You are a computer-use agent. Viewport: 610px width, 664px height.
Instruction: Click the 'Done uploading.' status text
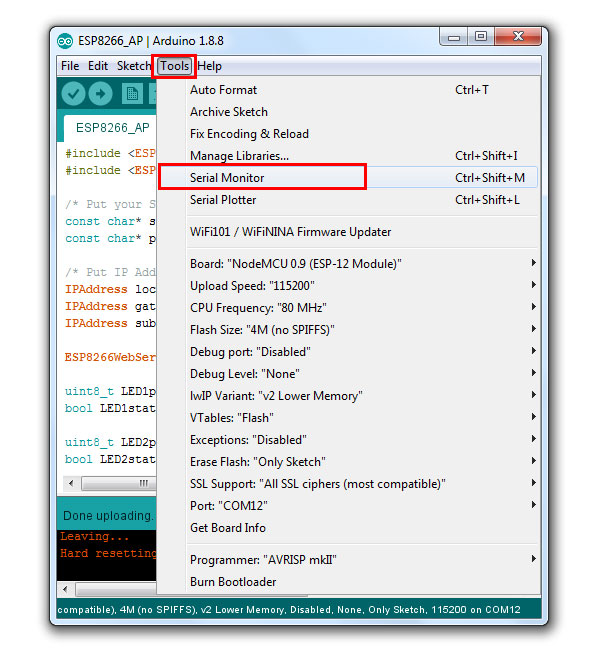coord(108,515)
